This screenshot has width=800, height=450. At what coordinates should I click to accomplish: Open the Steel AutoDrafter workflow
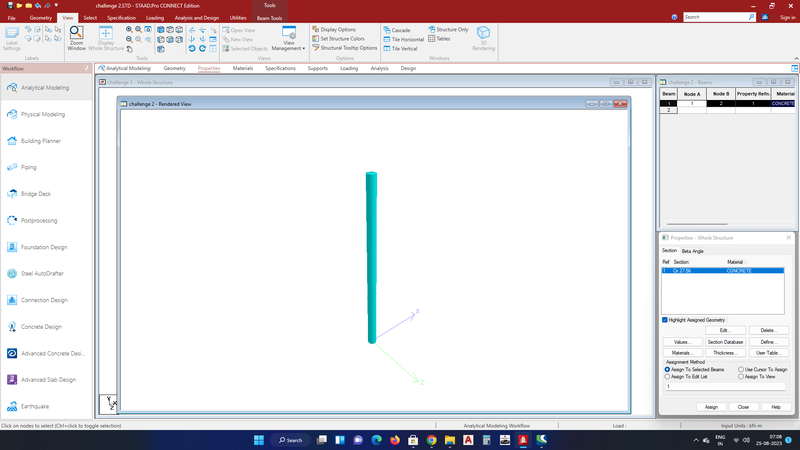41,273
